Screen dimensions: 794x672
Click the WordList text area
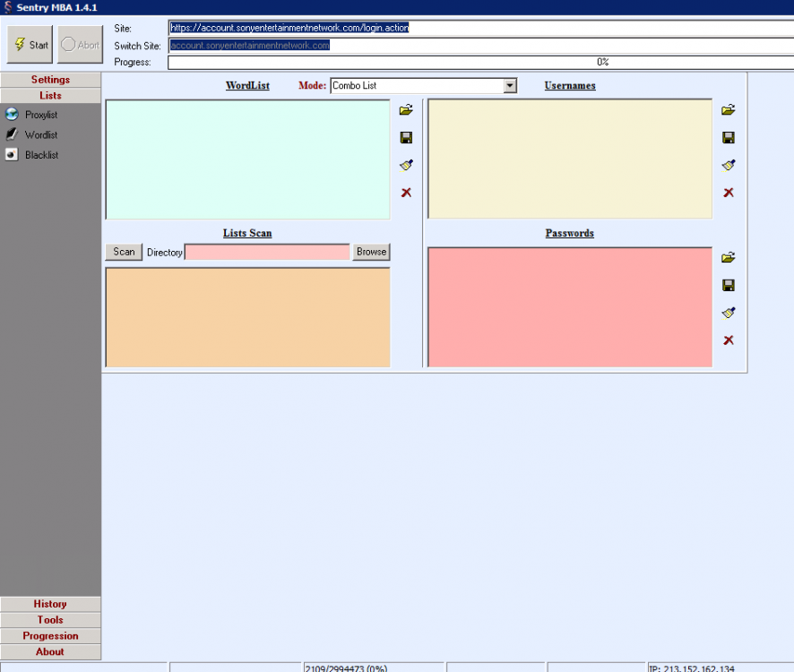[x=247, y=159]
